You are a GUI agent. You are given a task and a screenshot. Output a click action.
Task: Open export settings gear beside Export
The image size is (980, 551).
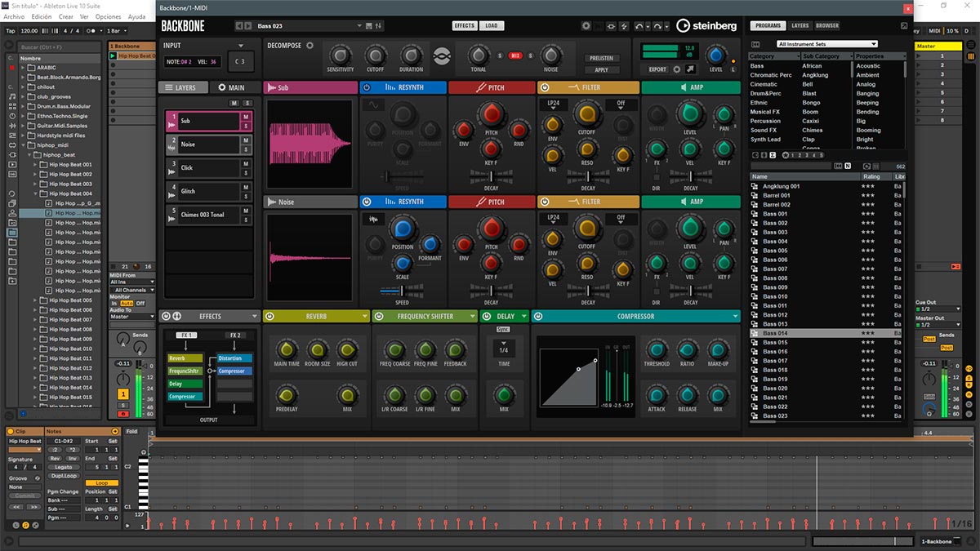(677, 69)
